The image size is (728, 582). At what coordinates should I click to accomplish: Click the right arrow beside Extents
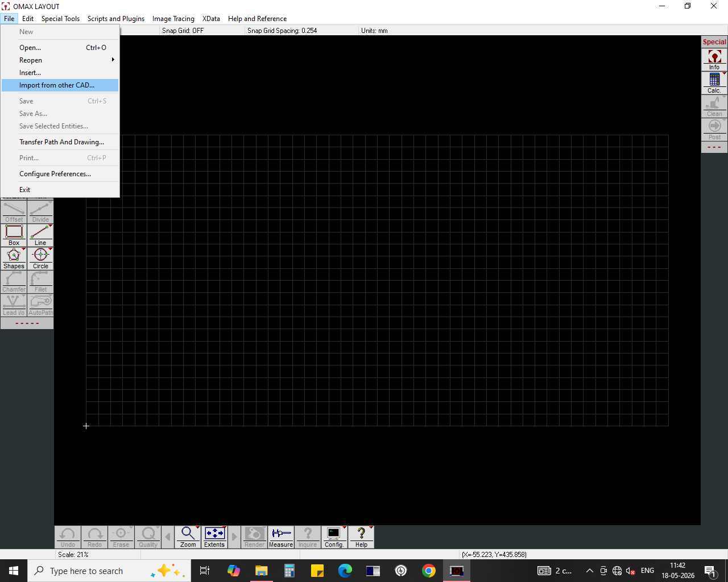tap(234, 537)
